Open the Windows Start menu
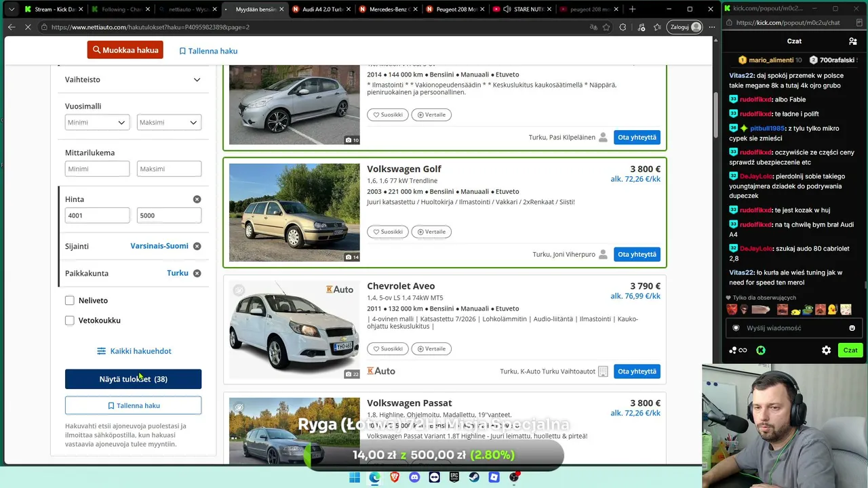The height and width of the screenshot is (488, 868). pyautogui.click(x=355, y=477)
